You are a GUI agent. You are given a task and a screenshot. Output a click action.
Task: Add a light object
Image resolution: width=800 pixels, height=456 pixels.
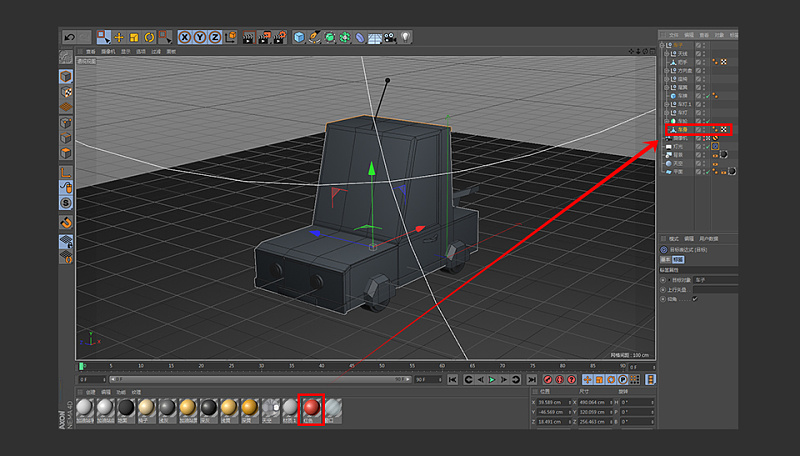click(x=406, y=37)
